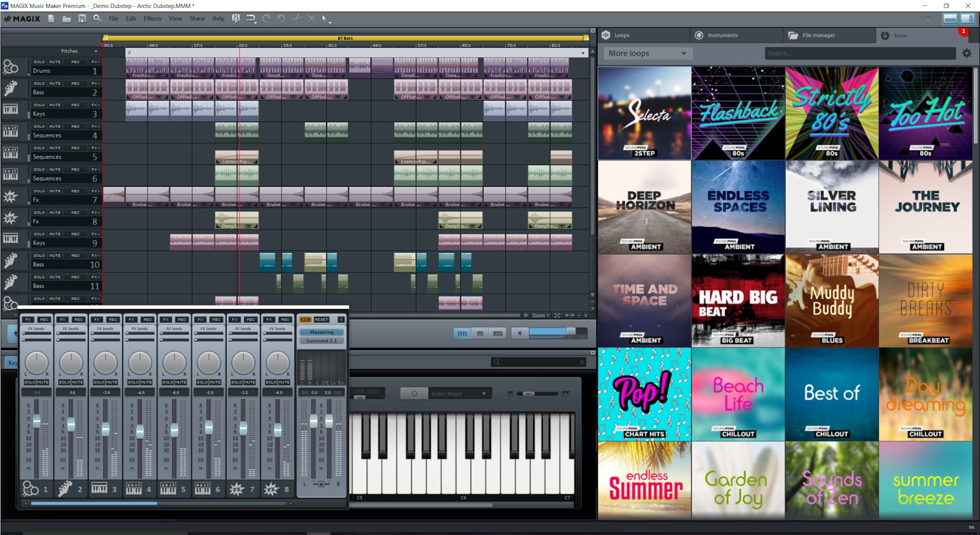This screenshot has width=980, height=535.
Task: Click the Drums track instrument icon
Action: pos(10,67)
